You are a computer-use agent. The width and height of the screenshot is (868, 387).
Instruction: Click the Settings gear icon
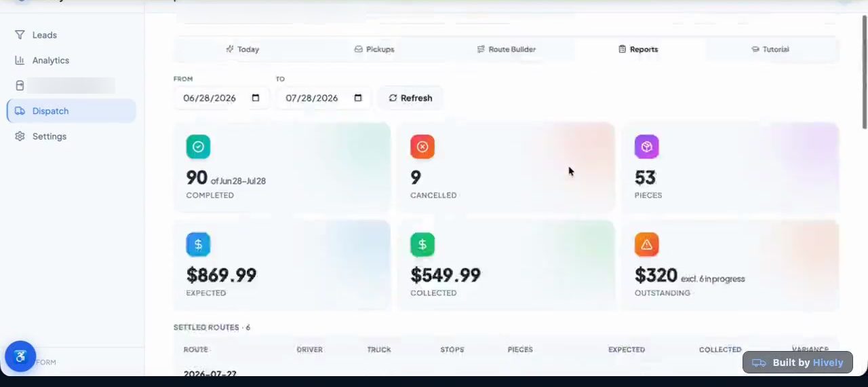(20, 136)
